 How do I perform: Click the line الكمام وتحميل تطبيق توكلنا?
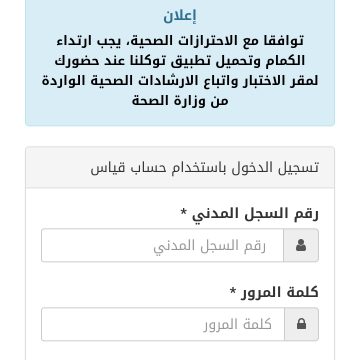pyautogui.click(x=180, y=61)
